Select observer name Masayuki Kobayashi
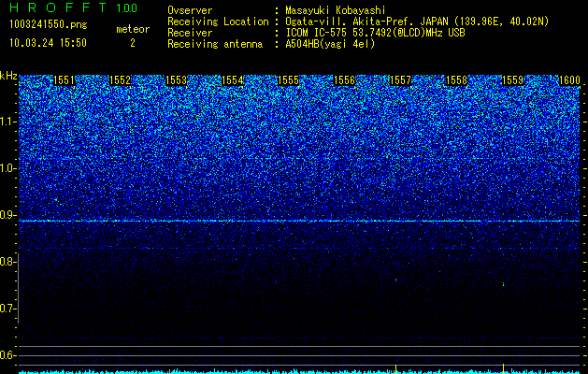The image size is (588, 374). click(336, 10)
